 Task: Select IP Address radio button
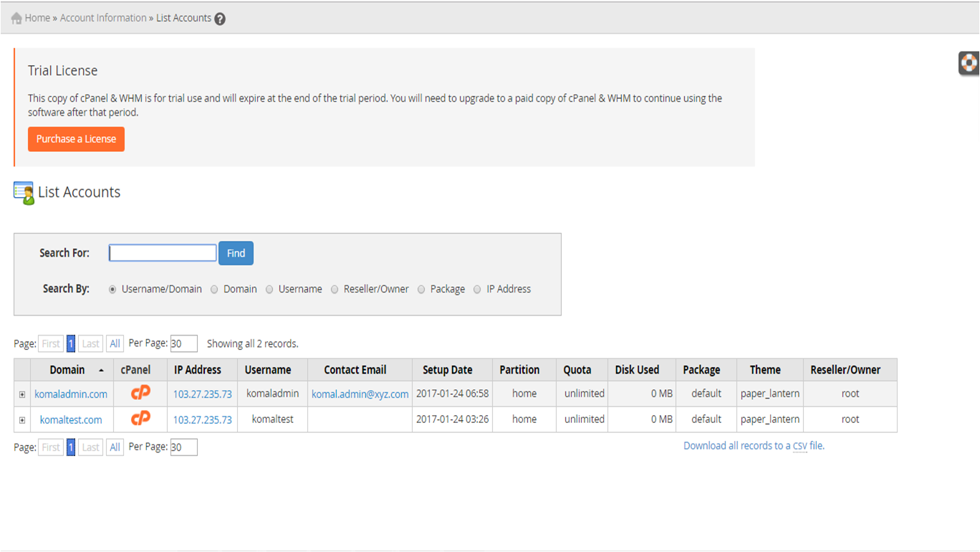point(477,290)
